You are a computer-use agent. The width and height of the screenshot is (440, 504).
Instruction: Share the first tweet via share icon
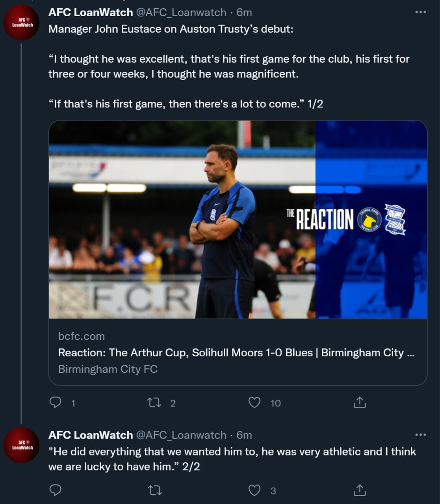[x=360, y=402]
